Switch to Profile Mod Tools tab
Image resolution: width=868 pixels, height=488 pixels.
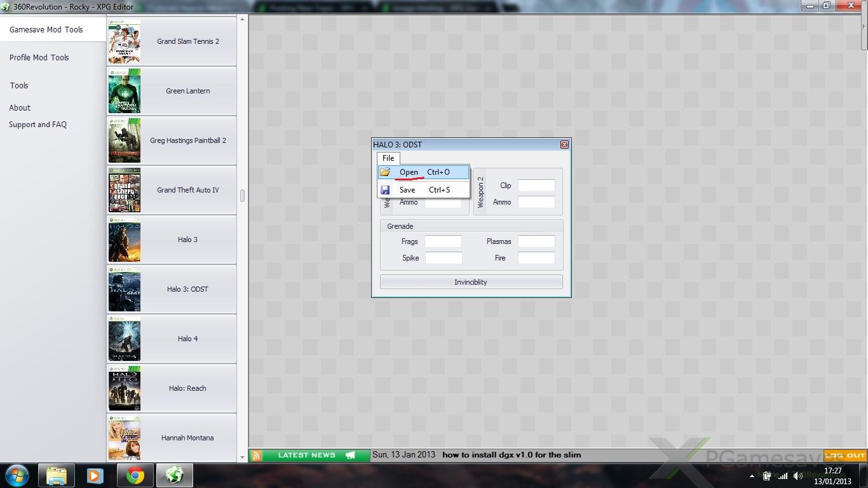(39, 57)
